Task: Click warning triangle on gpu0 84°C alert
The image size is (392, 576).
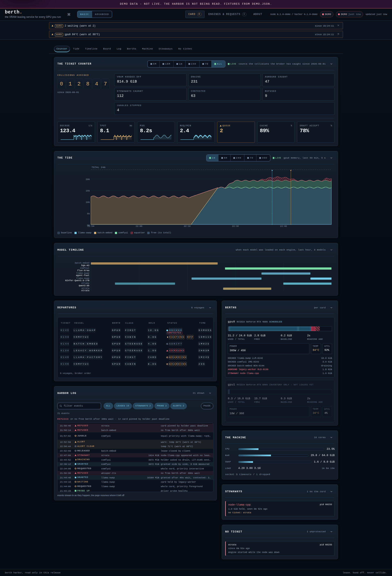Action: click(52, 35)
